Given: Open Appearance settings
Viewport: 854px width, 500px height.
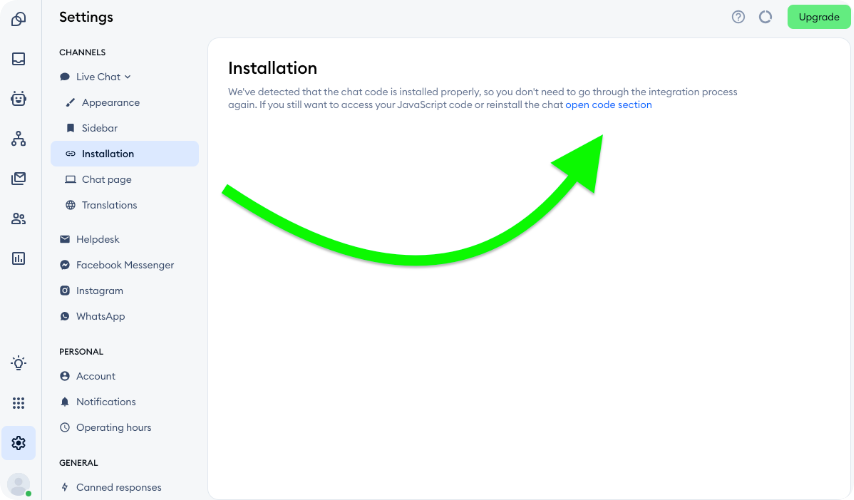Looking at the screenshot, I should click(x=110, y=103).
